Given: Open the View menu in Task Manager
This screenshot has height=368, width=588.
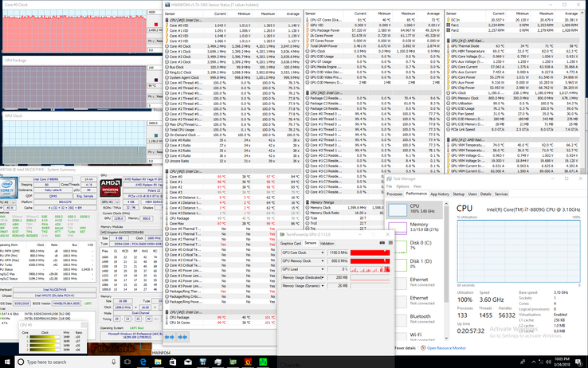Looking at the screenshot, I should click(417, 186).
